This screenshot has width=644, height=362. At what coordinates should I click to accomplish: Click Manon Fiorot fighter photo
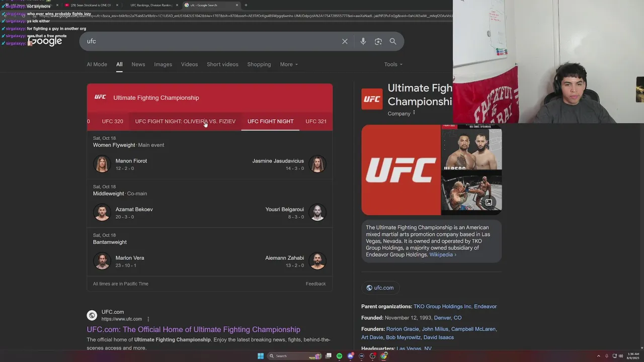pyautogui.click(x=102, y=164)
